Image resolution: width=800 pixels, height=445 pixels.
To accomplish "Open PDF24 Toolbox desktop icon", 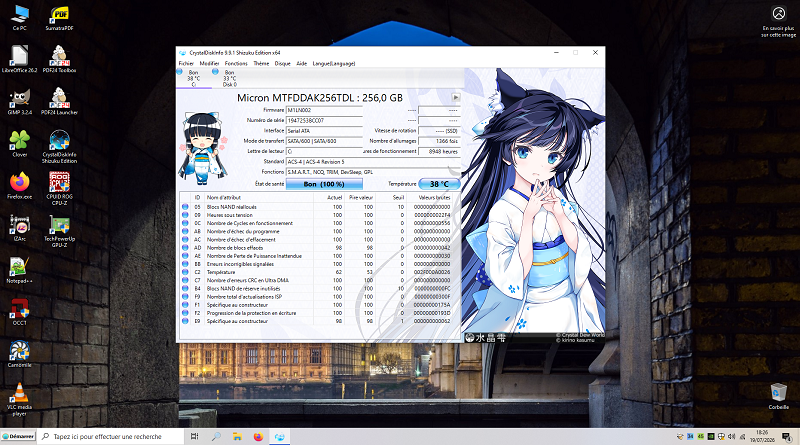I will click(x=60, y=59).
